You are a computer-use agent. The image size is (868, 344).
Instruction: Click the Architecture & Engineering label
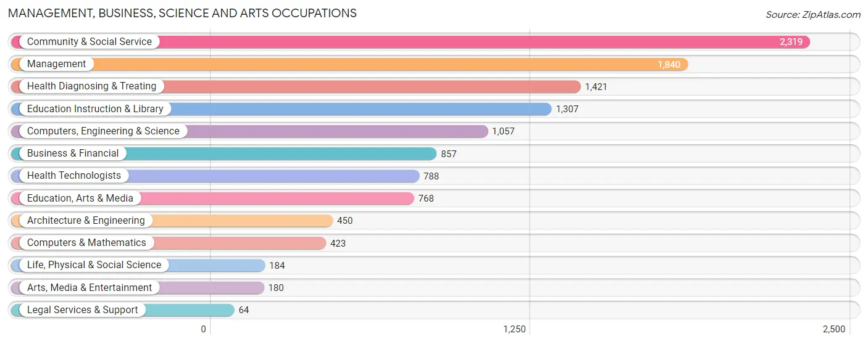(86, 220)
